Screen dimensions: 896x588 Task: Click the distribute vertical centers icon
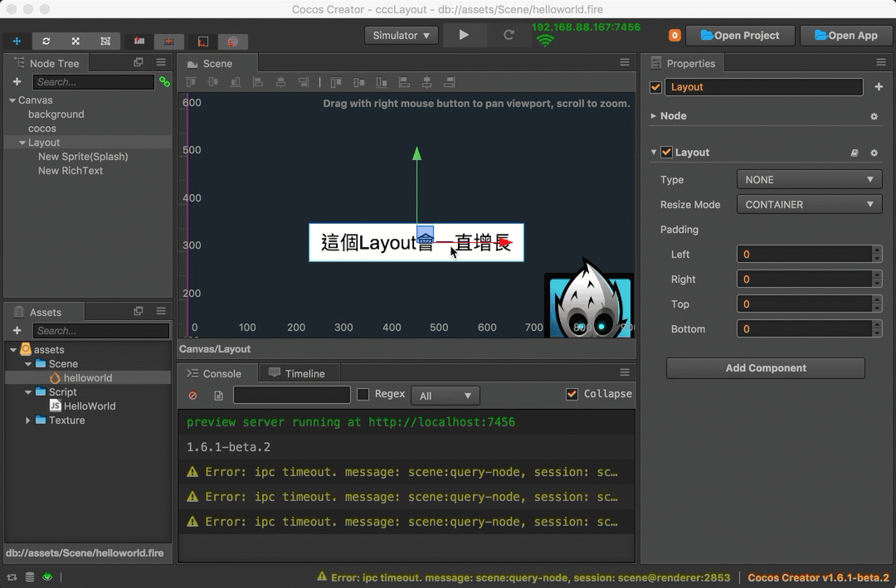point(359,82)
